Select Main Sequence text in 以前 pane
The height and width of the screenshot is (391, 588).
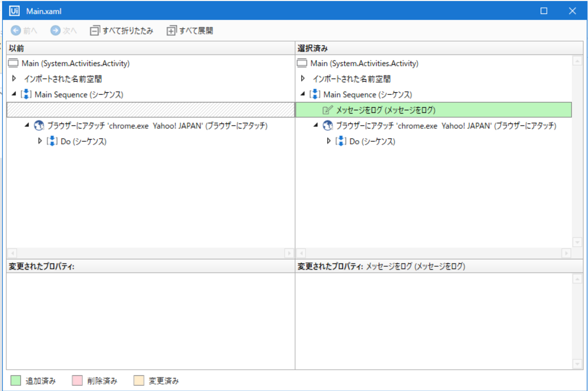(x=79, y=95)
